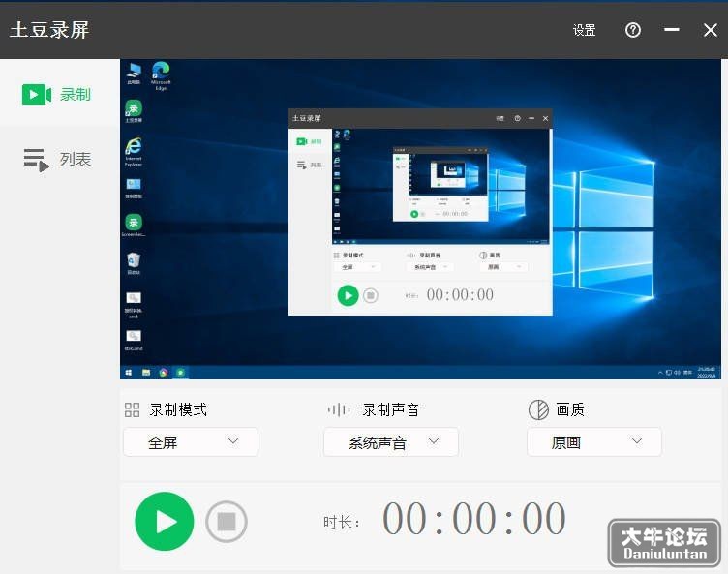Select the 此电脑 desktop icon in preview
728x574 pixels.
click(x=134, y=75)
